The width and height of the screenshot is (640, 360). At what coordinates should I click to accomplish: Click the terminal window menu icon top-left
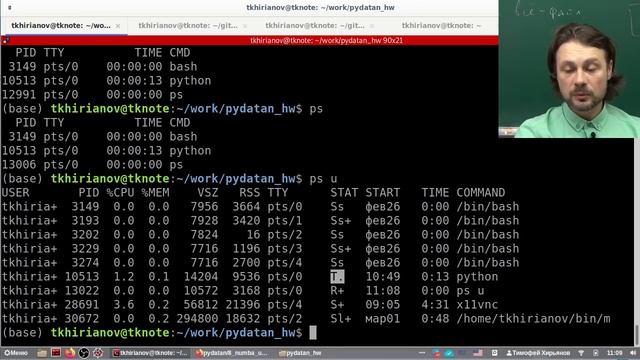click(x=10, y=7)
